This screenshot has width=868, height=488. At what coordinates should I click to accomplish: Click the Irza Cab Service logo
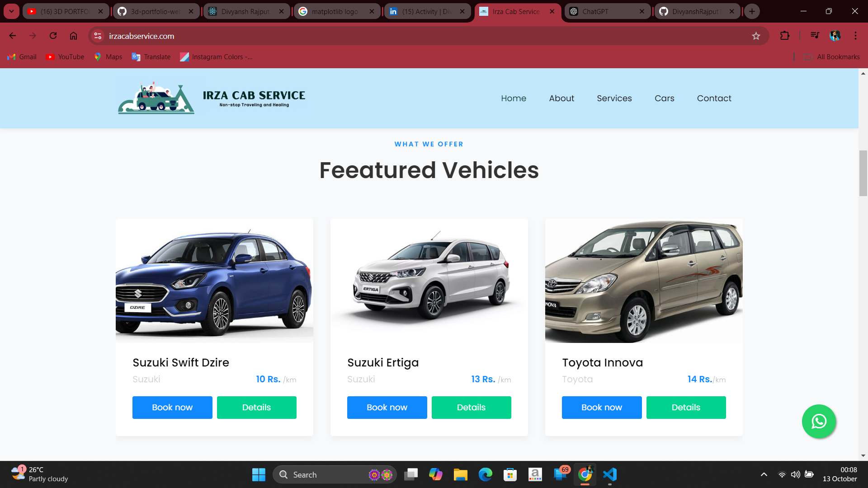212,98
